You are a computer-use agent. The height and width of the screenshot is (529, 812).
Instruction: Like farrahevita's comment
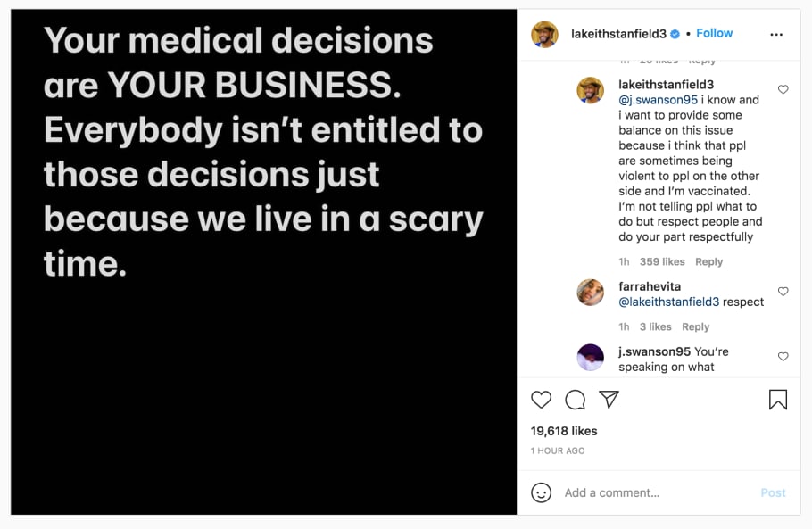(783, 292)
